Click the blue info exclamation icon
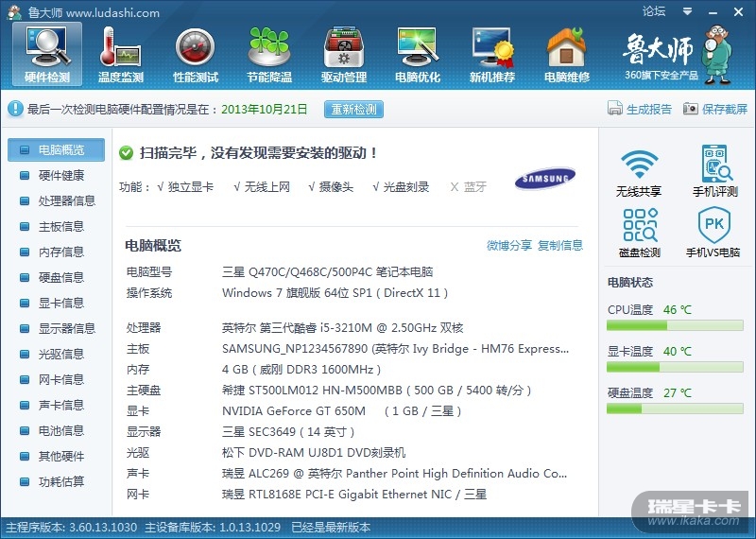The image size is (756, 539). click(15, 109)
